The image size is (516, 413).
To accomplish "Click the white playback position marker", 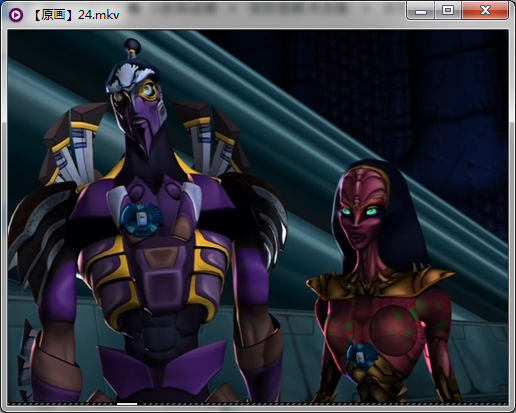I will (127, 404).
